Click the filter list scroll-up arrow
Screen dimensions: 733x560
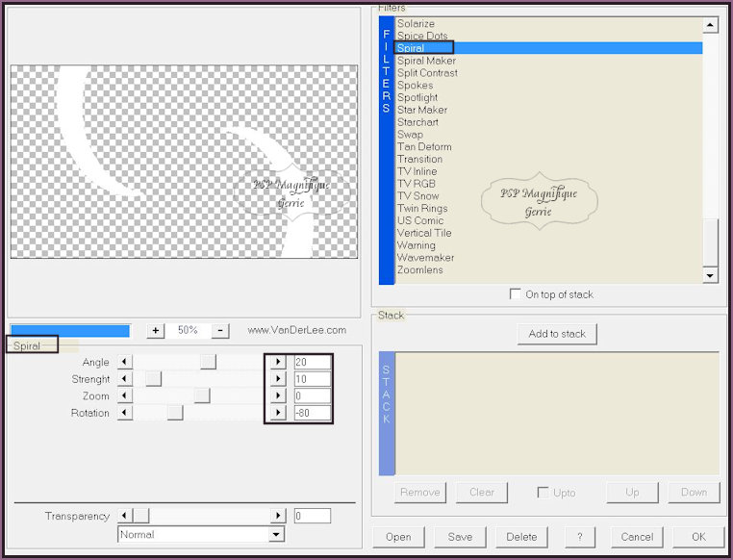pos(710,25)
